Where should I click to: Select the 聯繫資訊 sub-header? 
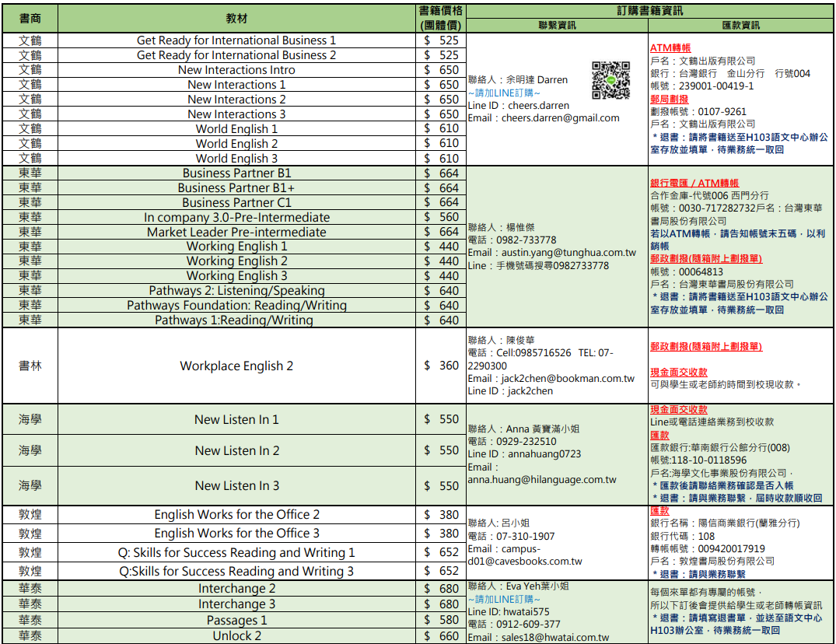click(557, 26)
